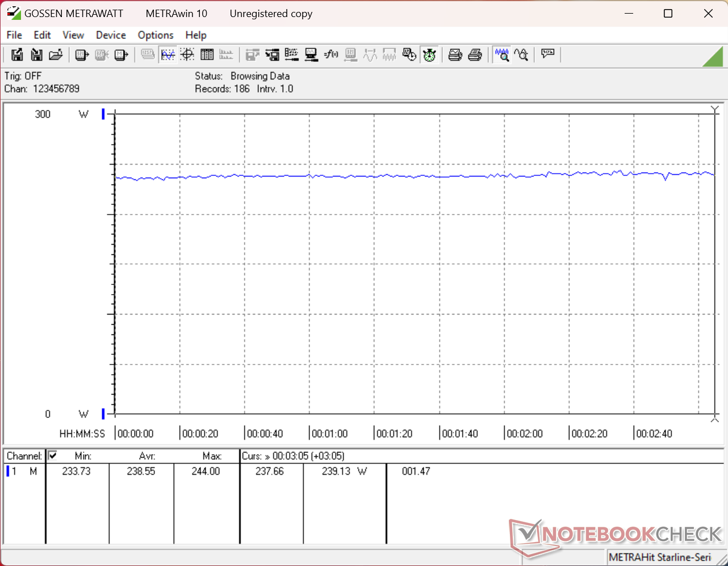Click the greyed-out bar chart view icon
728x566 pixels.
pyautogui.click(x=226, y=54)
